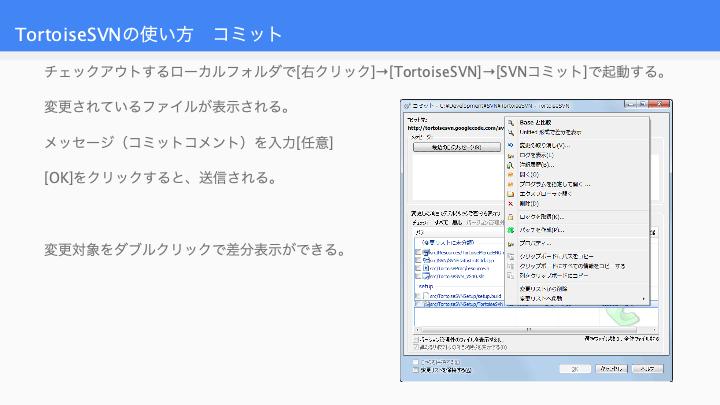Click the copy column to clipboard icon
This screenshot has width=720, height=405.
click(511, 276)
